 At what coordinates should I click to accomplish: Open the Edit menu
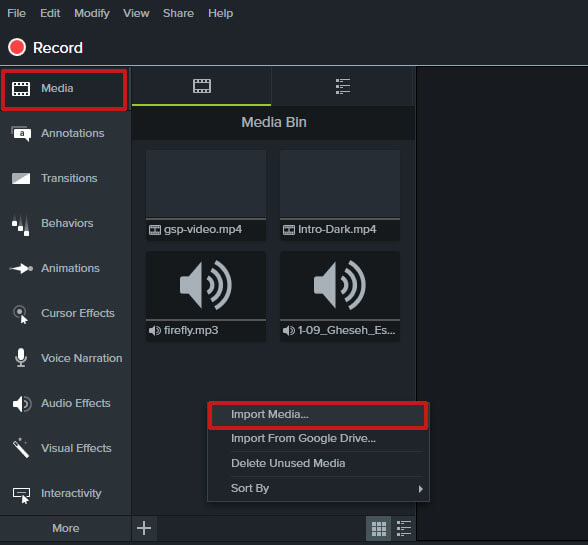[x=50, y=14]
